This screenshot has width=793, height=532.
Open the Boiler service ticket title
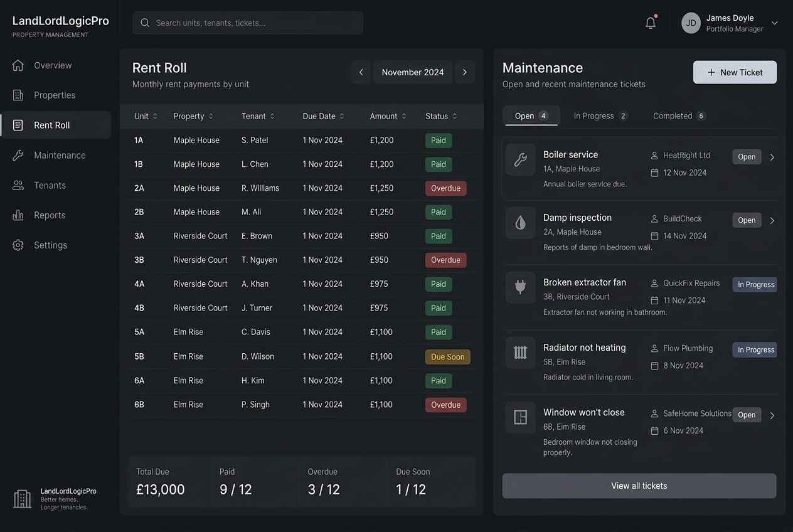coord(570,154)
